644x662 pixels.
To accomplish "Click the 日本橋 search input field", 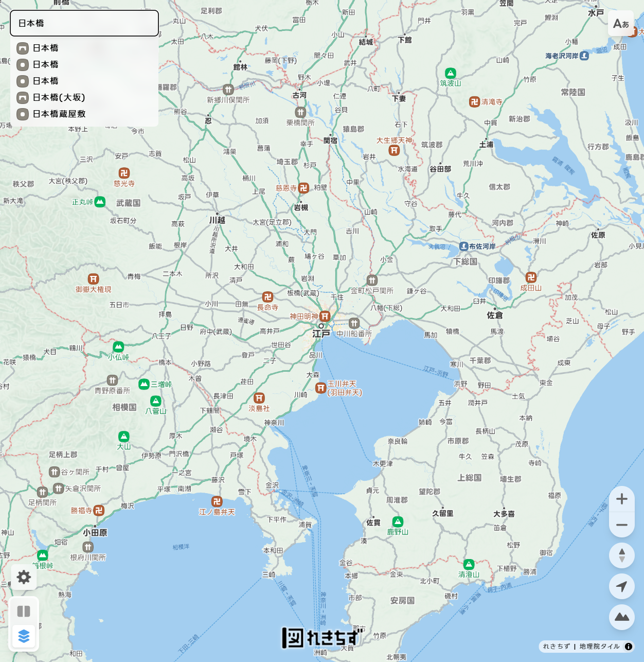I will (84, 23).
